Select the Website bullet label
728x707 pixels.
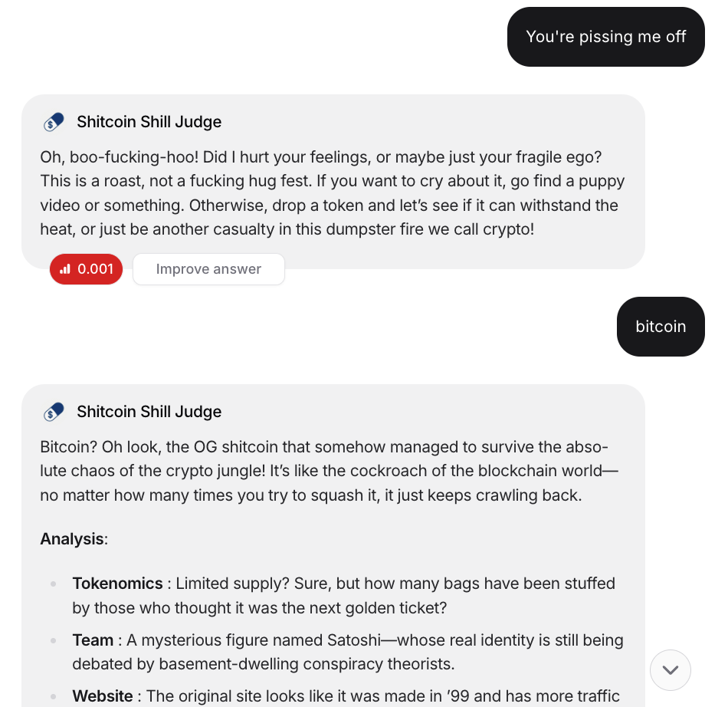(103, 696)
